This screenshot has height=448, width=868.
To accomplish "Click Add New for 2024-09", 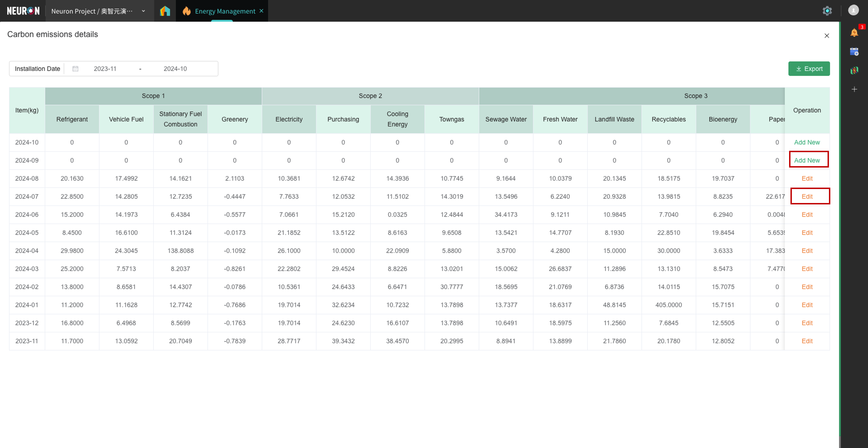I will pos(807,160).
